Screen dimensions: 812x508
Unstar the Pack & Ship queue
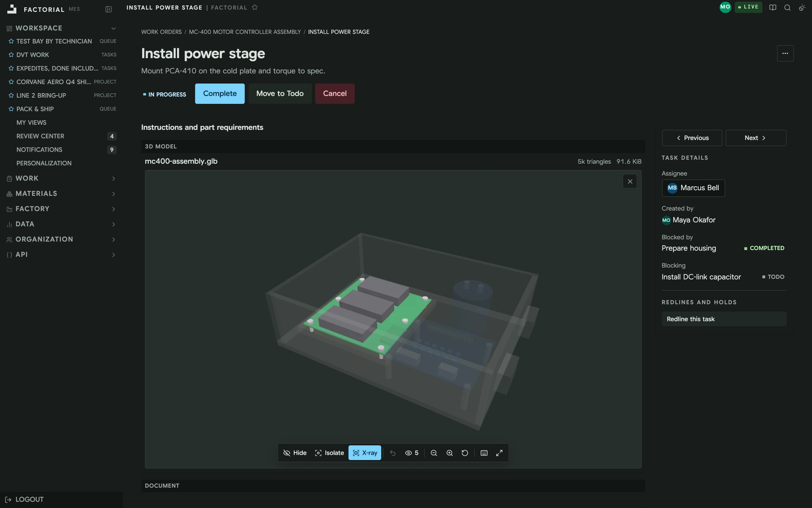tap(11, 109)
